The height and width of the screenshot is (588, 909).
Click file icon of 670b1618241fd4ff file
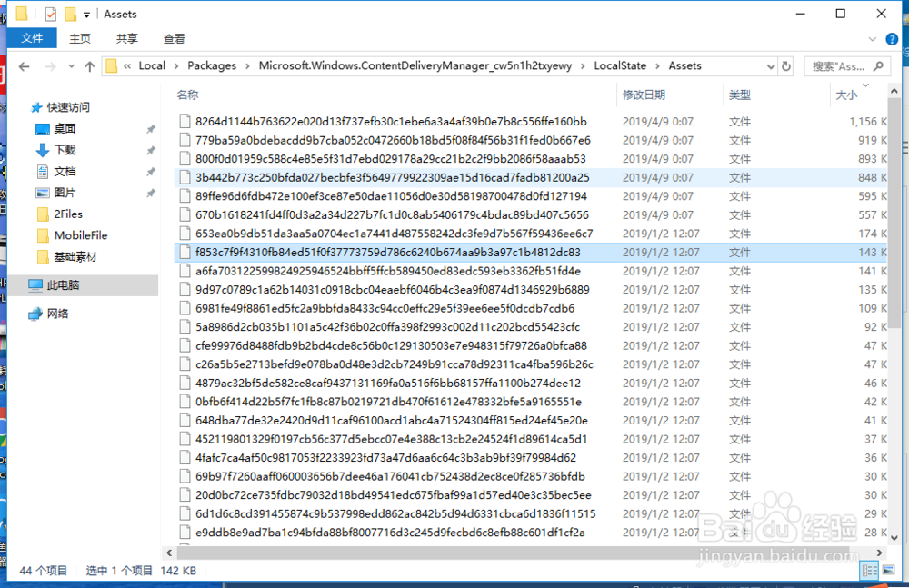[x=185, y=214]
